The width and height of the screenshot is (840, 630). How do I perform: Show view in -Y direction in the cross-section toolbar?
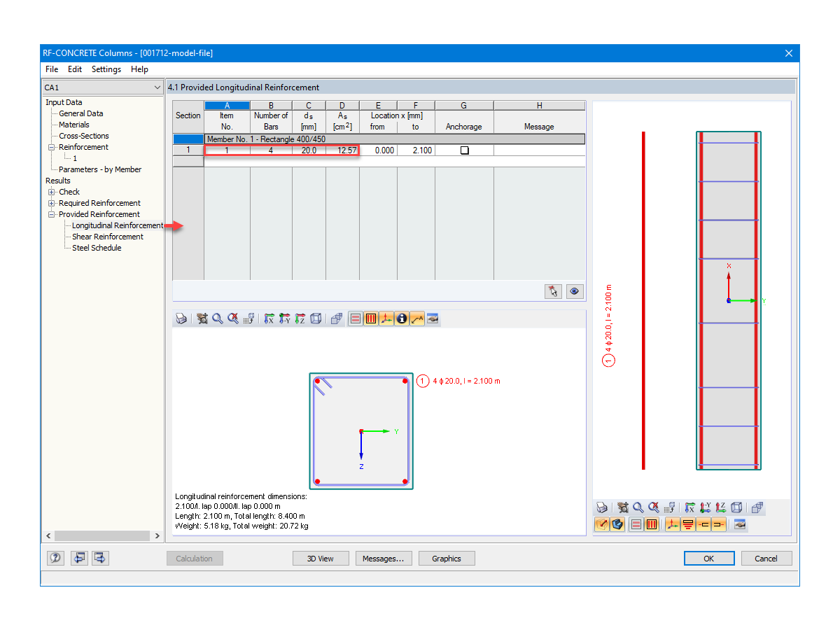pos(285,318)
